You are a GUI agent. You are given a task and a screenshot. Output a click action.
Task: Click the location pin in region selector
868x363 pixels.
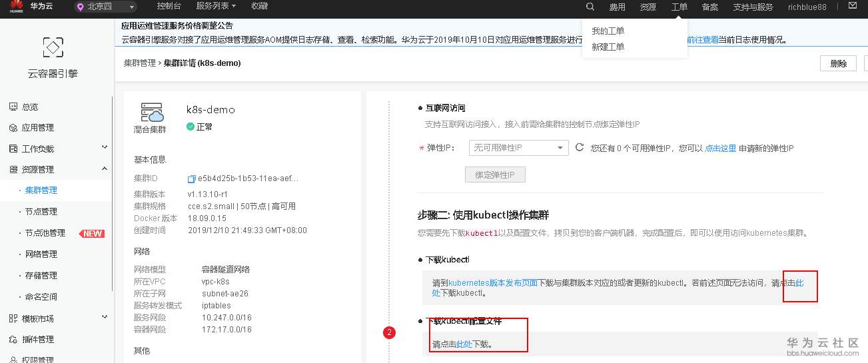click(x=81, y=7)
